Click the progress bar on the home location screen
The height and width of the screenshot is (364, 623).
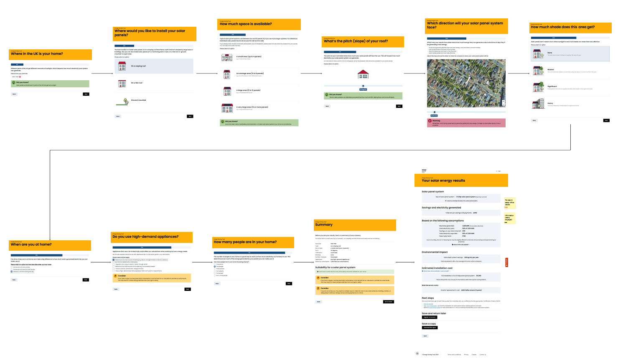(x=50, y=65)
